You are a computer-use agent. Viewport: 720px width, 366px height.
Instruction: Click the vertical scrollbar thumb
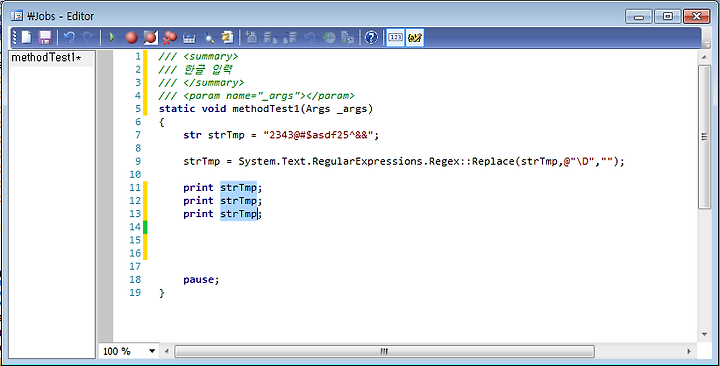coord(704,137)
